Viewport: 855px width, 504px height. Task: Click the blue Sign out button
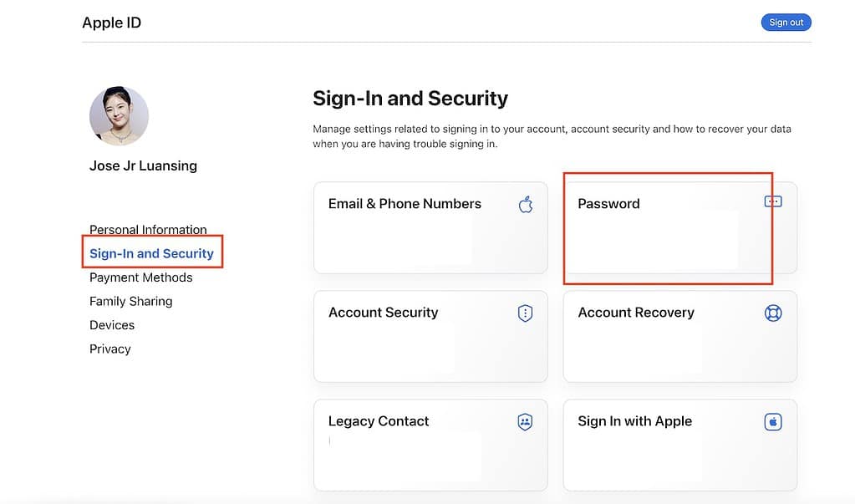(785, 22)
